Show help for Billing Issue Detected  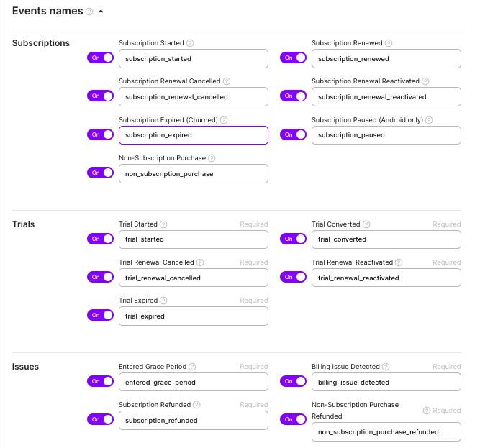tap(386, 367)
